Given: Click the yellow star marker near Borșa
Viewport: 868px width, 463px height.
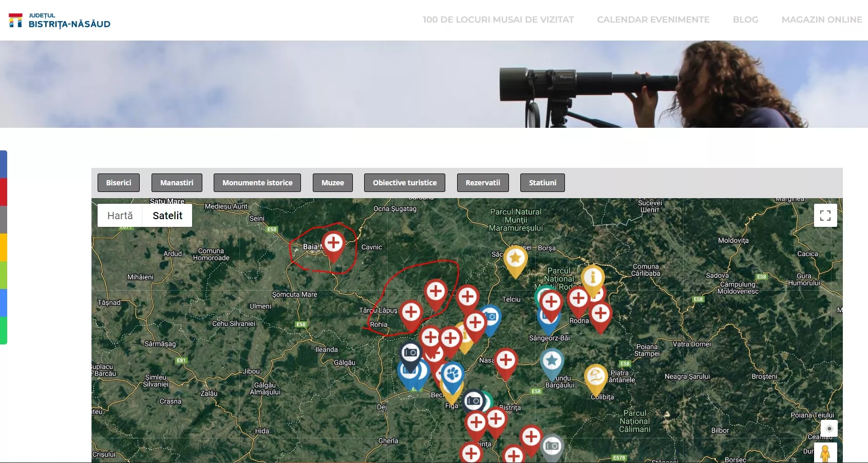Looking at the screenshot, I should click(x=515, y=258).
